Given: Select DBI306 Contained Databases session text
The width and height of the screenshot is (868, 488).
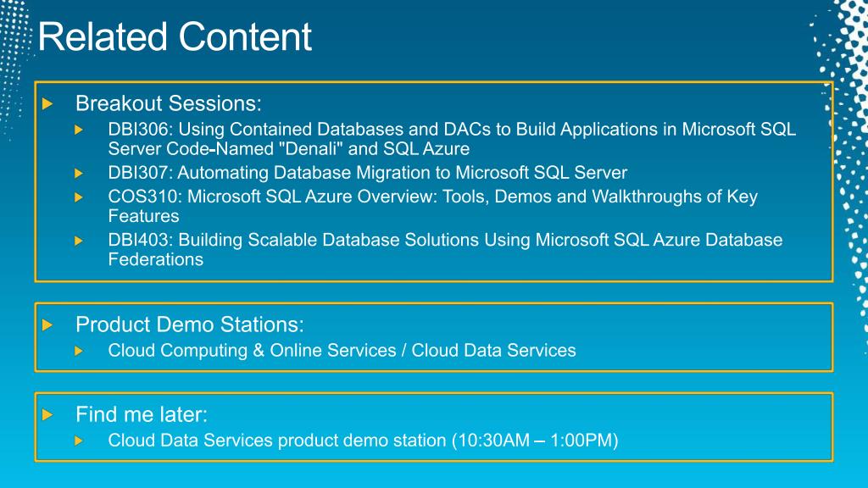Looking at the screenshot, I should (x=452, y=139).
